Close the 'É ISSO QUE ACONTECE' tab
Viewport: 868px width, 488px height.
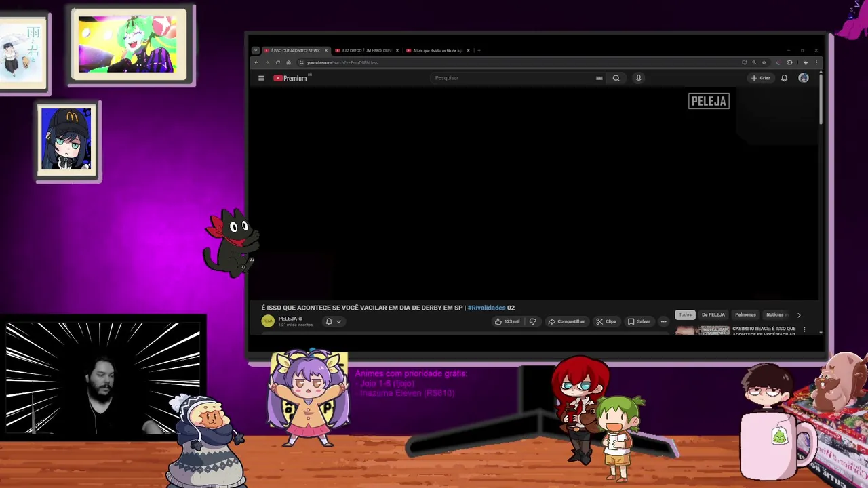pyautogui.click(x=326, y=50)
